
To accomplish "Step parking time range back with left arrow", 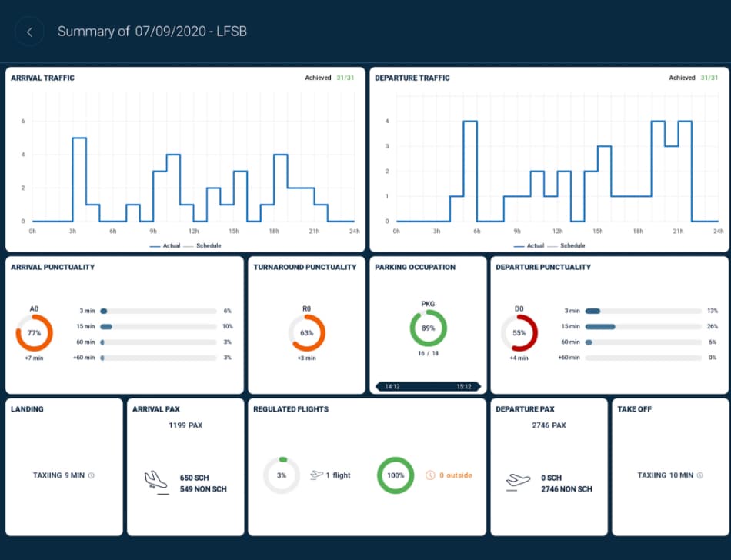I will [379, 387].
